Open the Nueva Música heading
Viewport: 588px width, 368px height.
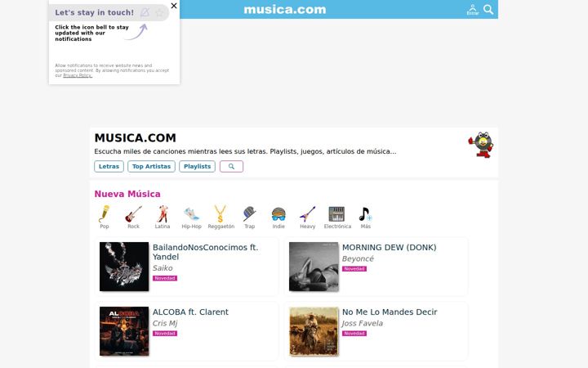click(x=127, y=194)
